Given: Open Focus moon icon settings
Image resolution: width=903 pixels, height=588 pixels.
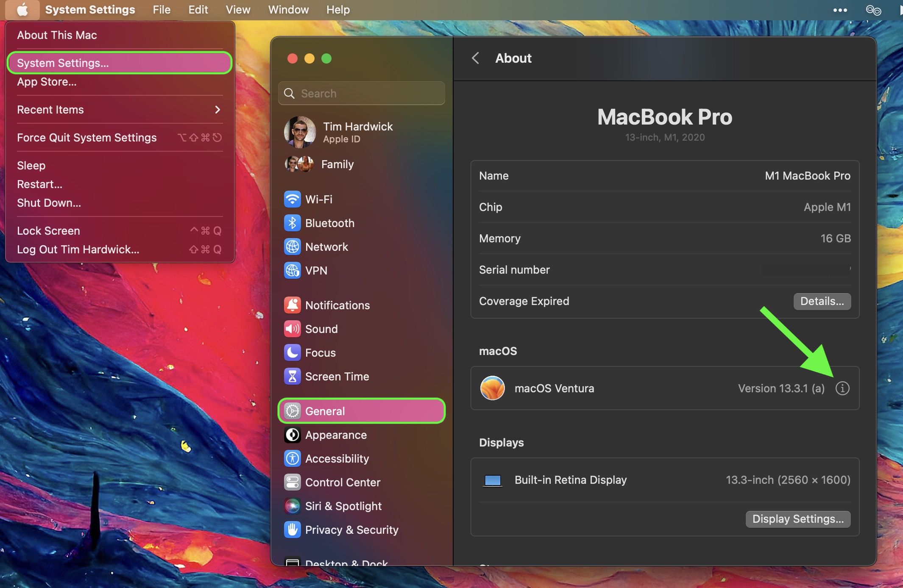Looking at the screenshot, I should (293, 353).
